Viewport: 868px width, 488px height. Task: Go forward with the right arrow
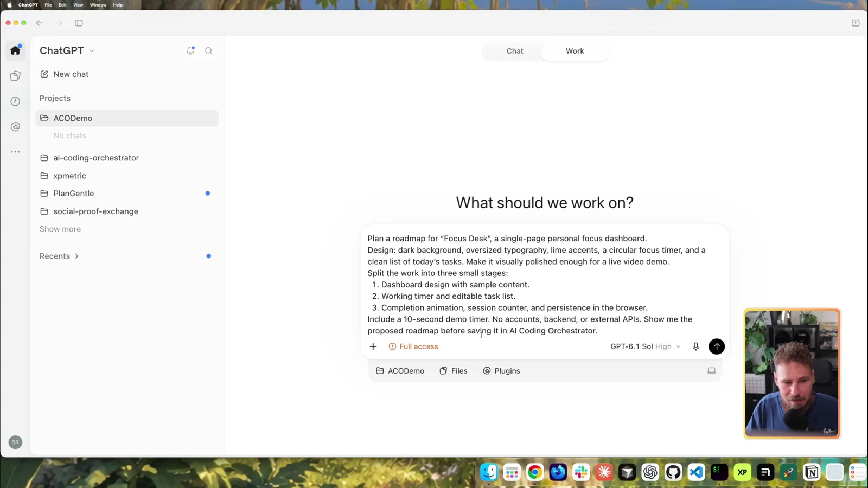point(59,23)
